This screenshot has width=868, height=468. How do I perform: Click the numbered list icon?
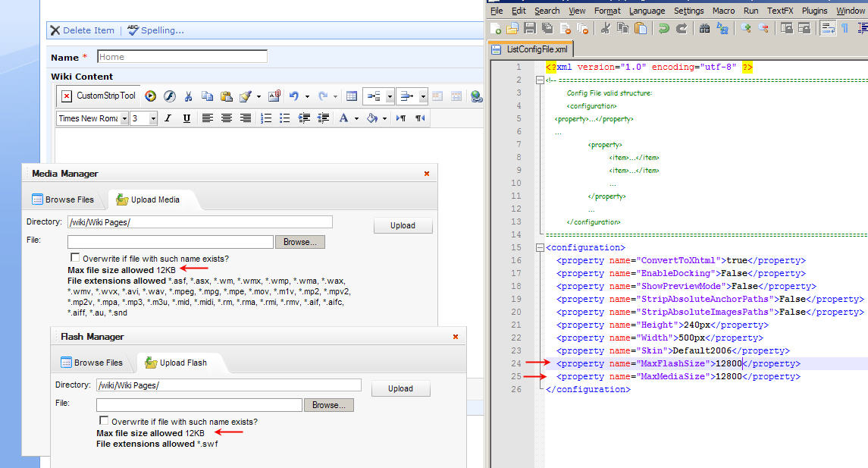coord(266,118)
